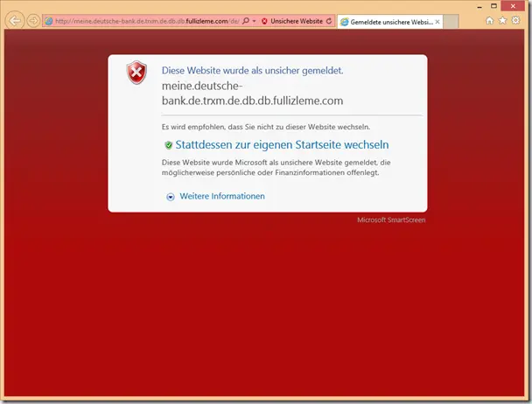Reload the page with the refresh icon
This screenshot has height=404, width=532.
[329, 21]
